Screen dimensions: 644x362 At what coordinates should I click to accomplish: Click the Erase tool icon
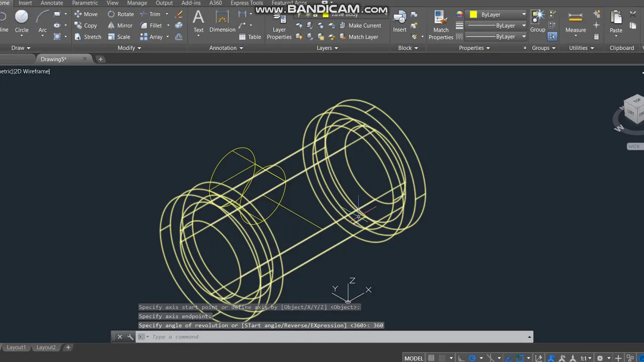click(x=179, y=14)
